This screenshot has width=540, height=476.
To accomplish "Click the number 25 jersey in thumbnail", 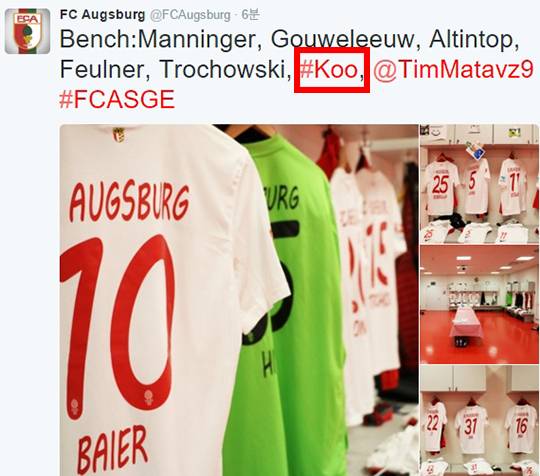I will pos(441,188).
